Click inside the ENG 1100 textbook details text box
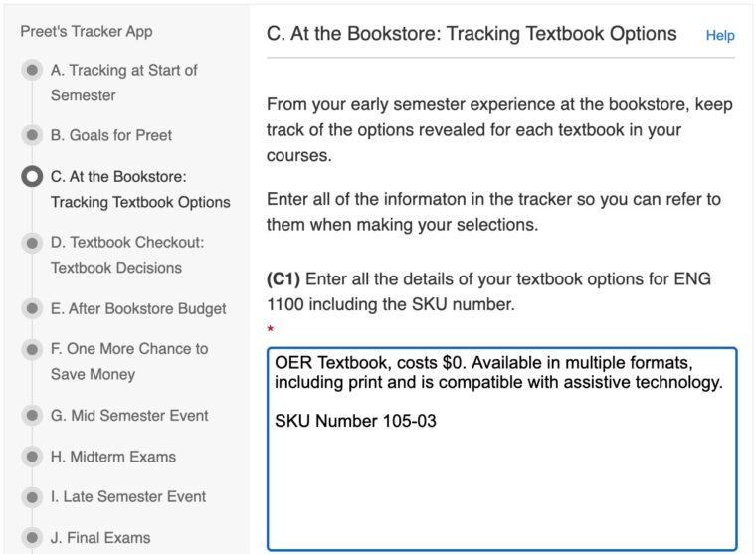 501,477
